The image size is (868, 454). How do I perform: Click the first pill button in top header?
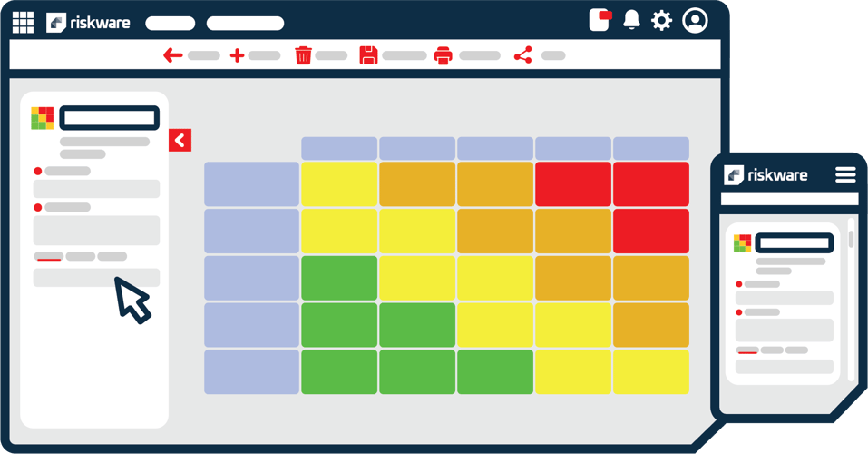pyautogui.click(x=170, y=24)
